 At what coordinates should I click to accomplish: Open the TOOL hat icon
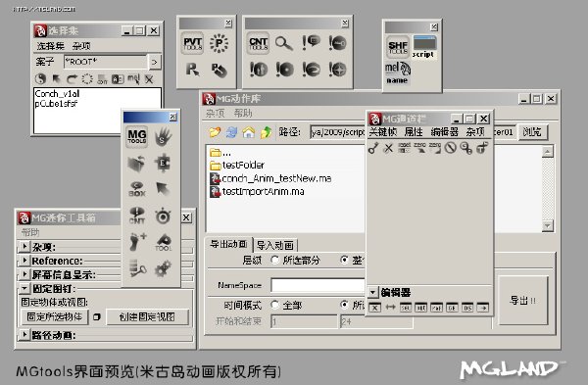pos(163,242)
